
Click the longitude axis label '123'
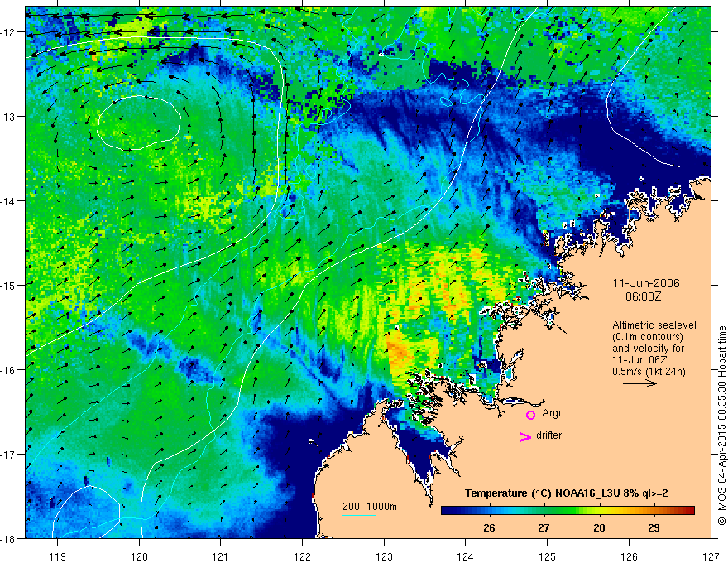pyautogui.click(x=384, y=556)
